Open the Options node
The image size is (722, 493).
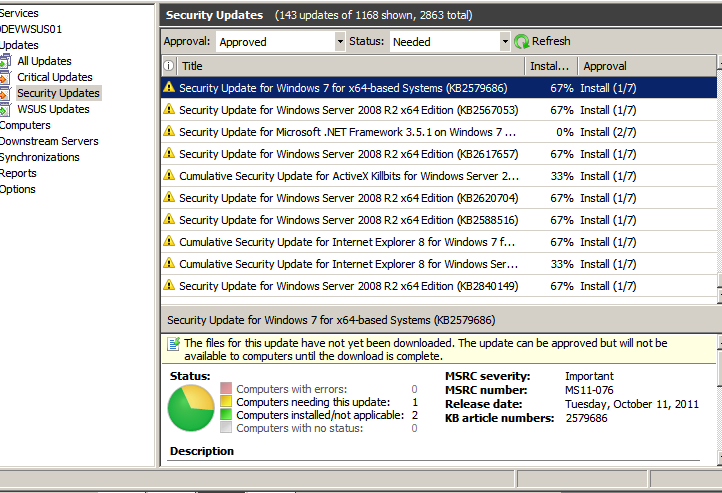pyautogui.click(x=17, y=189)
